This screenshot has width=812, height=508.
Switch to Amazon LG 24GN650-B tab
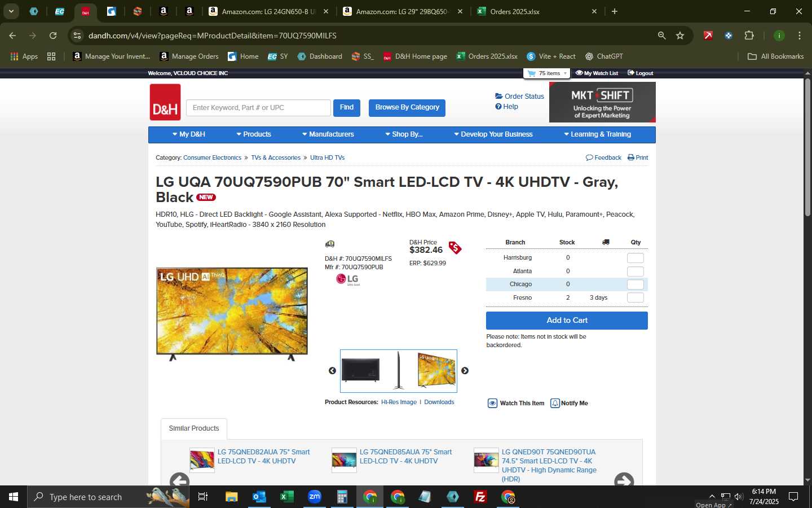click(267, 11)
